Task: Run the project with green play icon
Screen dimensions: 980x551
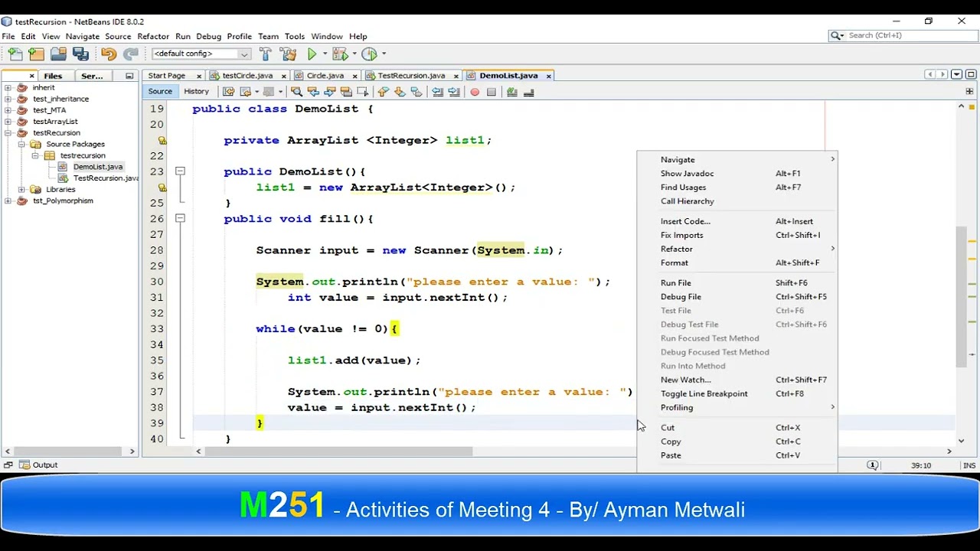Action: [312, 54]
